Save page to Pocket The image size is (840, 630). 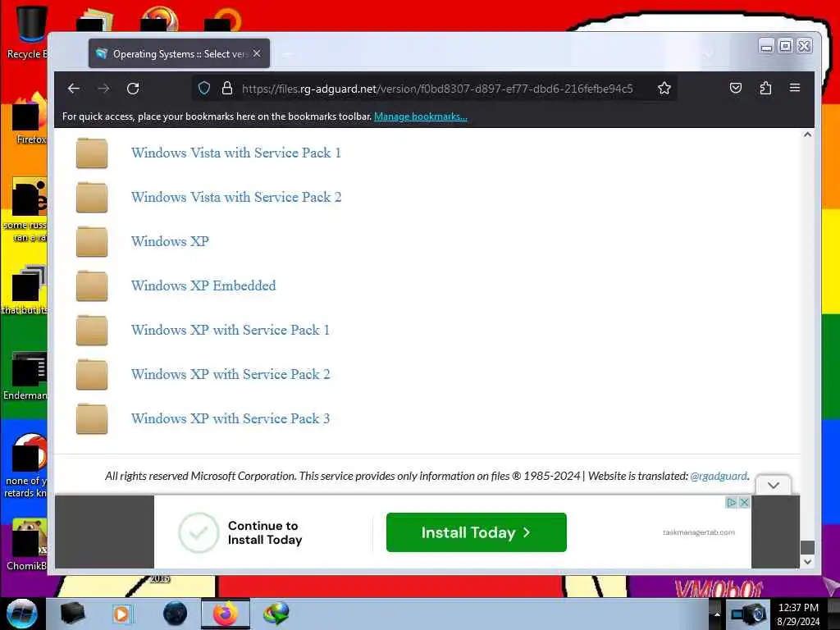[736, 88]
